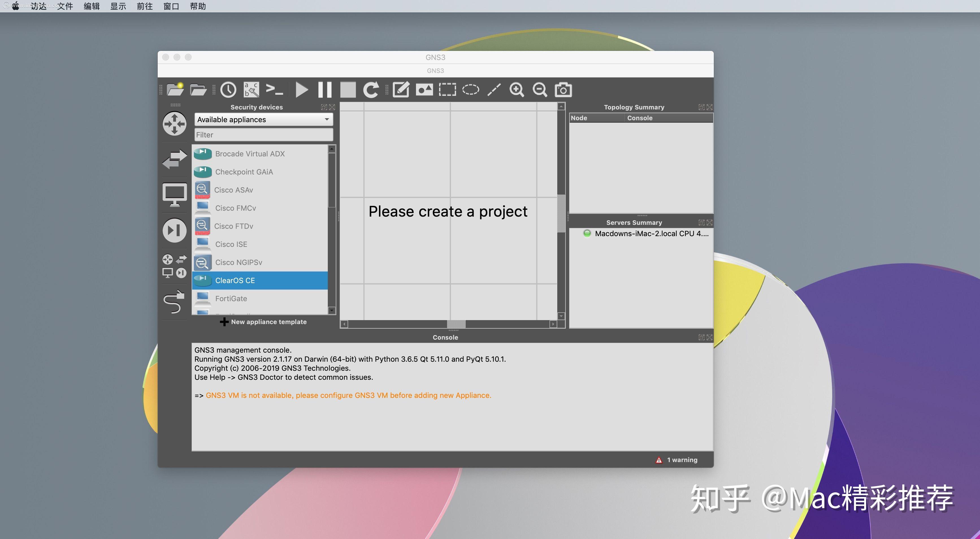Close the Security devices panel
Viewport: 980px width, 539px height.
[x=332, y=107]
